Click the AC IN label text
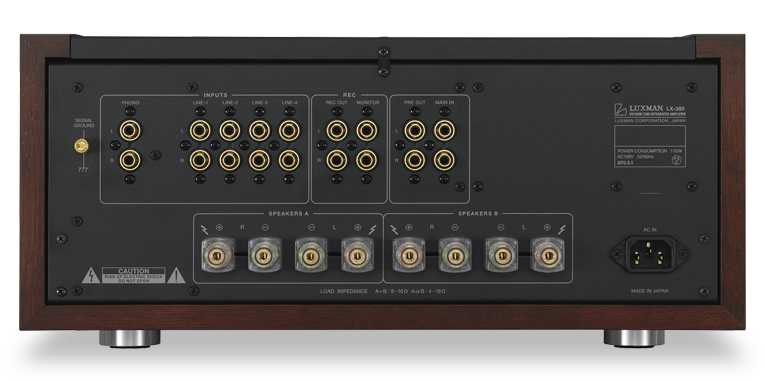765x381 pixels. tap(650, 230)
